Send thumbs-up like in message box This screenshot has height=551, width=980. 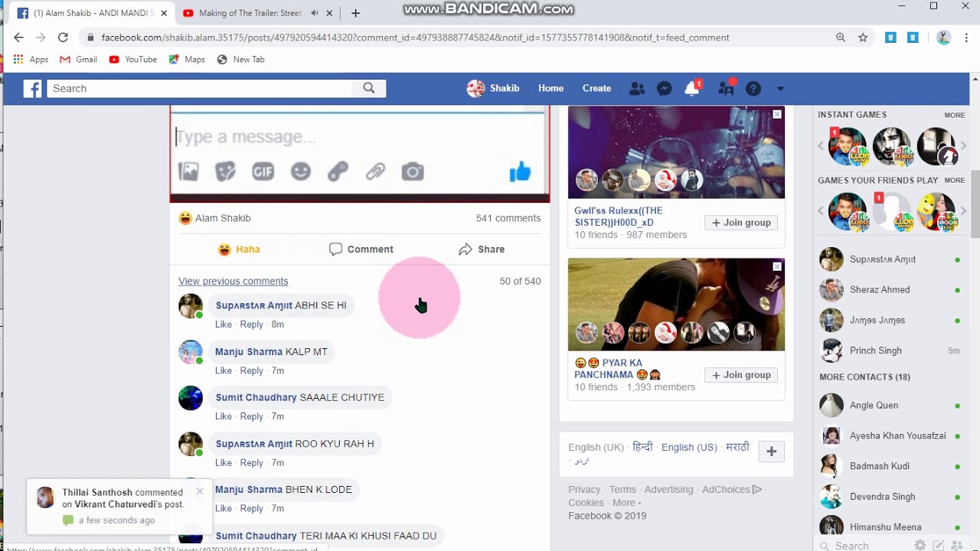(x=521, y=171)
